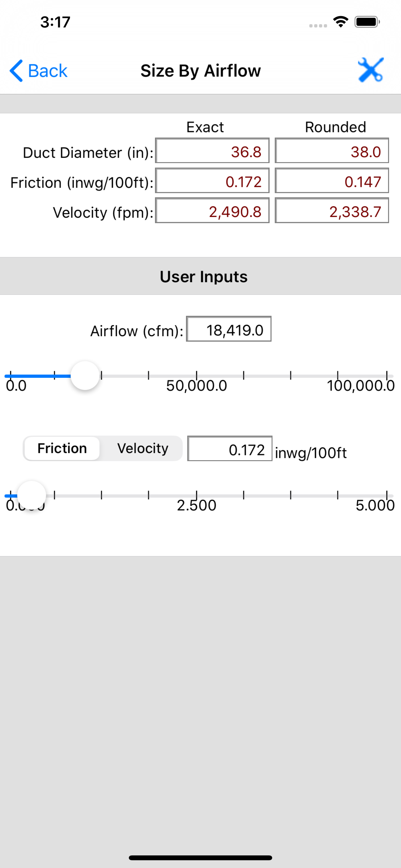The height and width of the screenshot is (868, 401).
Task: Set airflow slider to 100,000.0 maximum mark
Action: (x=387, y=375)
